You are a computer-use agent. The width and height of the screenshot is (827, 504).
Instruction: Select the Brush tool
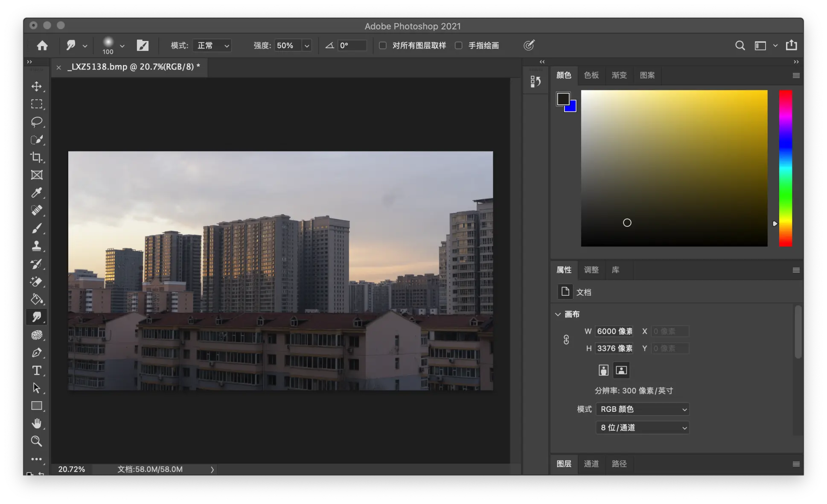pos(37,228)
